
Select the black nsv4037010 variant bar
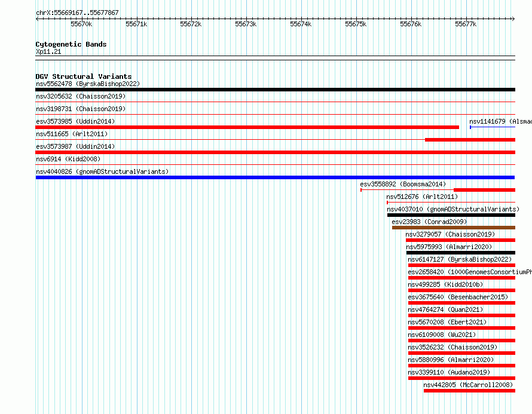451,215
